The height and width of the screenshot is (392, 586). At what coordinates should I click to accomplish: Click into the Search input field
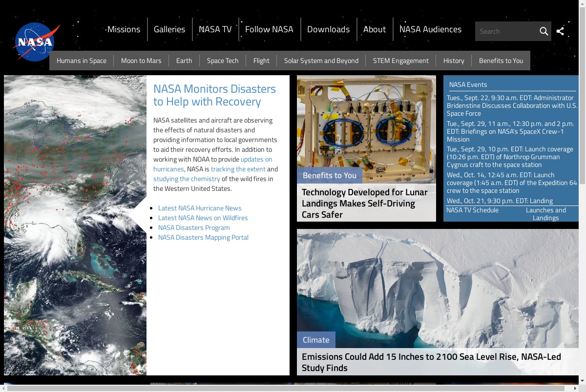(x=505, y=31)
